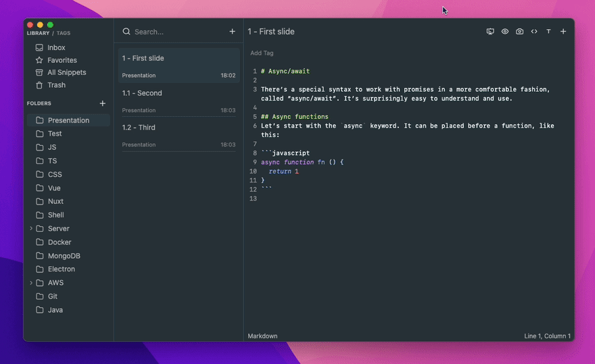The image size is (595, 364).
Task: Switch to the Library tab
Action: [x=38, y=33]
